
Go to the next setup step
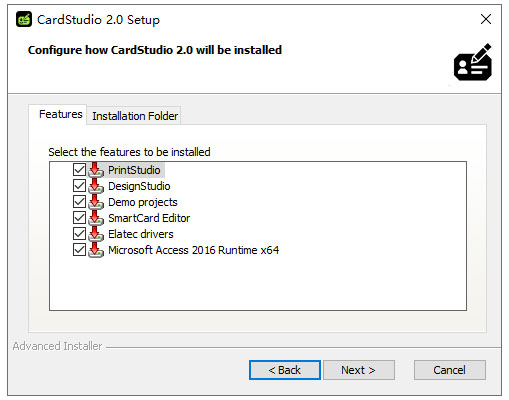[359, 370]
